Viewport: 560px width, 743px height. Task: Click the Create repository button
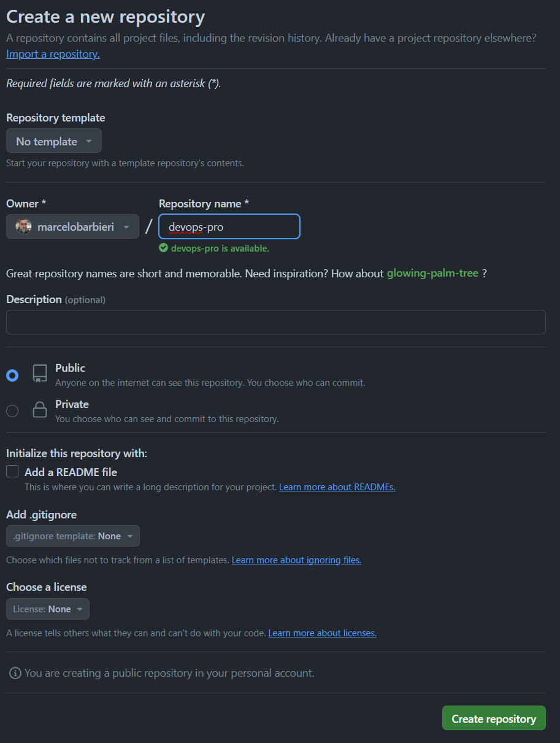494,718
